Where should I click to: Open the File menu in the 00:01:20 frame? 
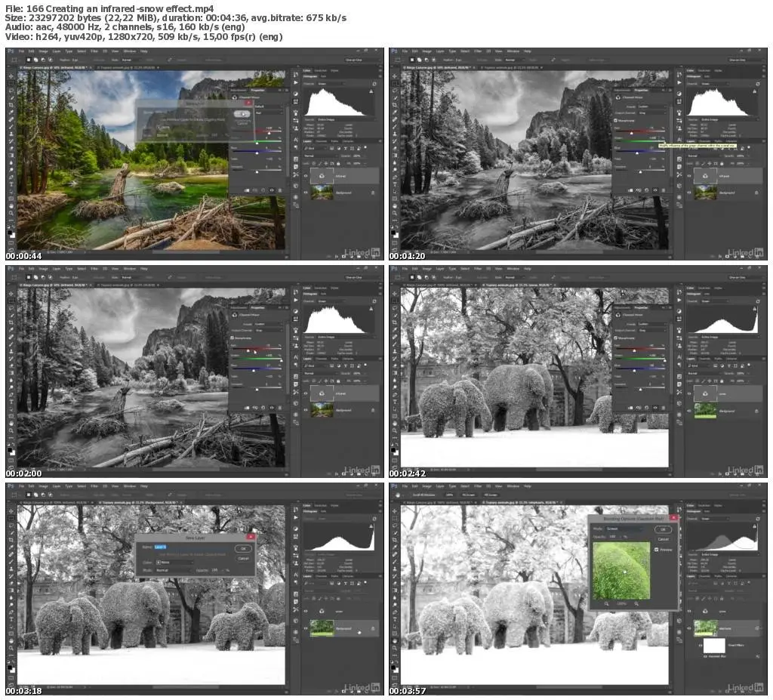click(405, 51)
